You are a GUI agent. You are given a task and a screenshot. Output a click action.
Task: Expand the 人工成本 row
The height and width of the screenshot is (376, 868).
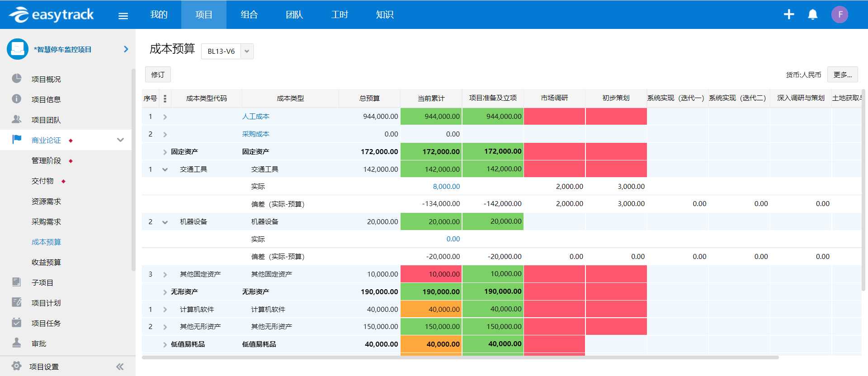[x=165, y=117]
